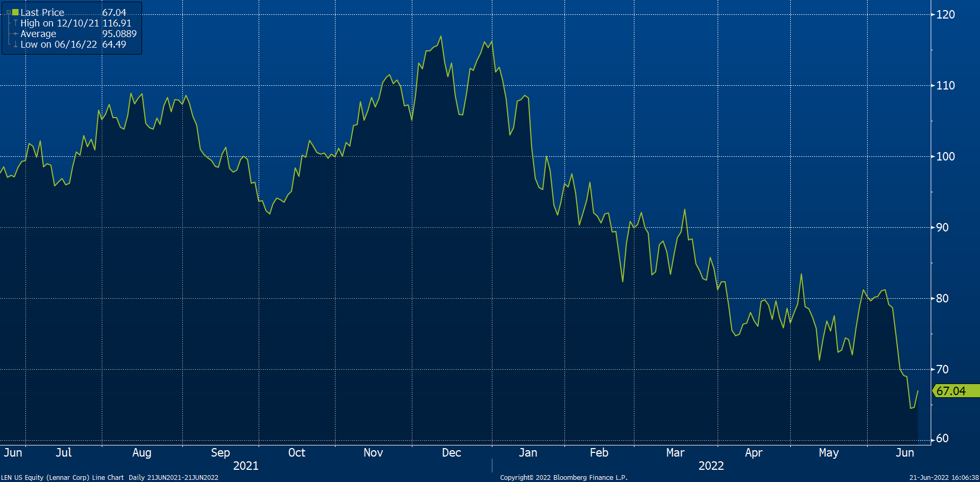This screenshot has width=980, height=482.
Task: Click the 100 label on price axis
Action: pyautogui.click(x=946, y=156)
